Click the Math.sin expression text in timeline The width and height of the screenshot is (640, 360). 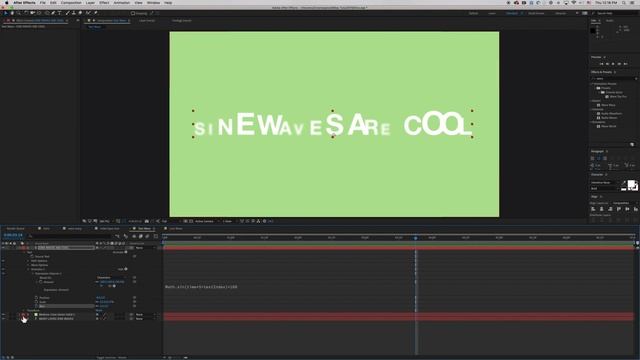tap(201, 287)
